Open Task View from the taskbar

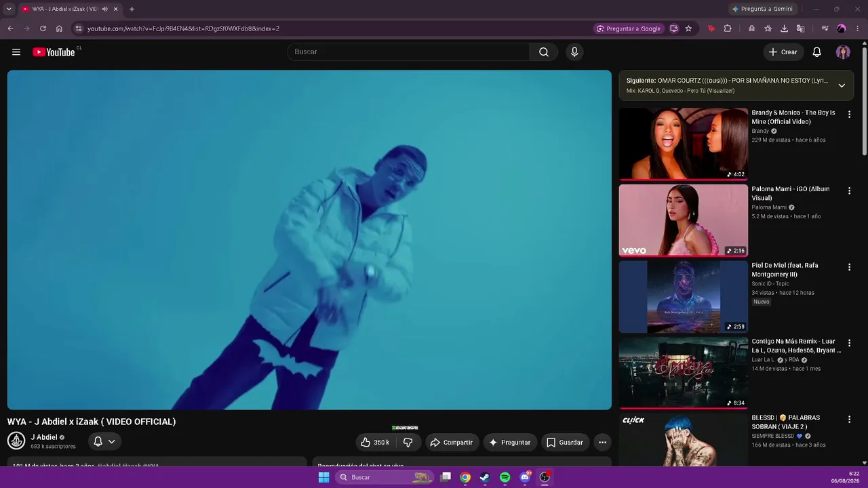(446, 477)
